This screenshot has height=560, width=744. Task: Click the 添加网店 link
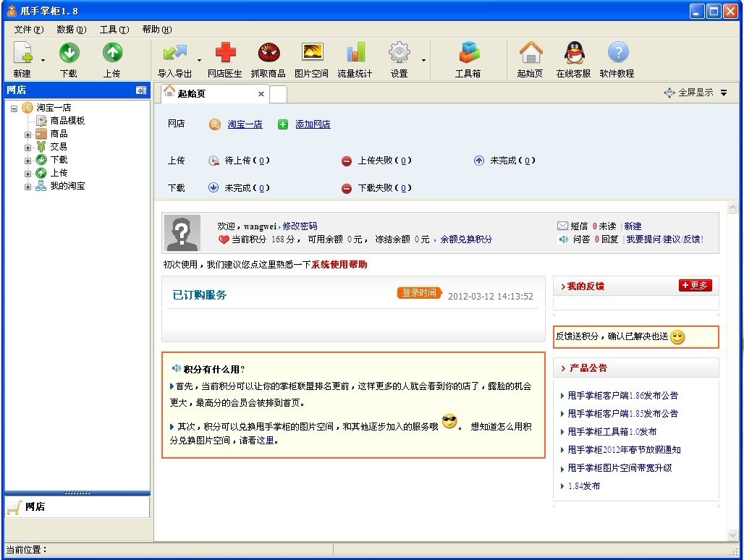313,124
